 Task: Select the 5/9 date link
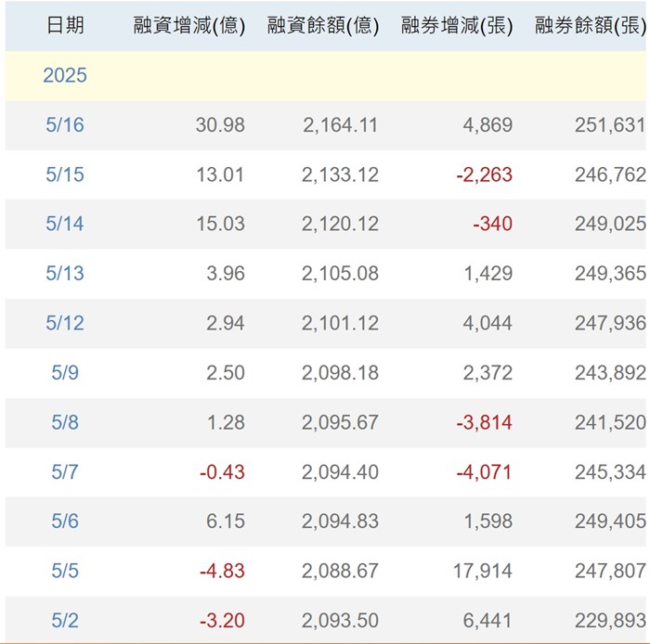coord(65,372)
